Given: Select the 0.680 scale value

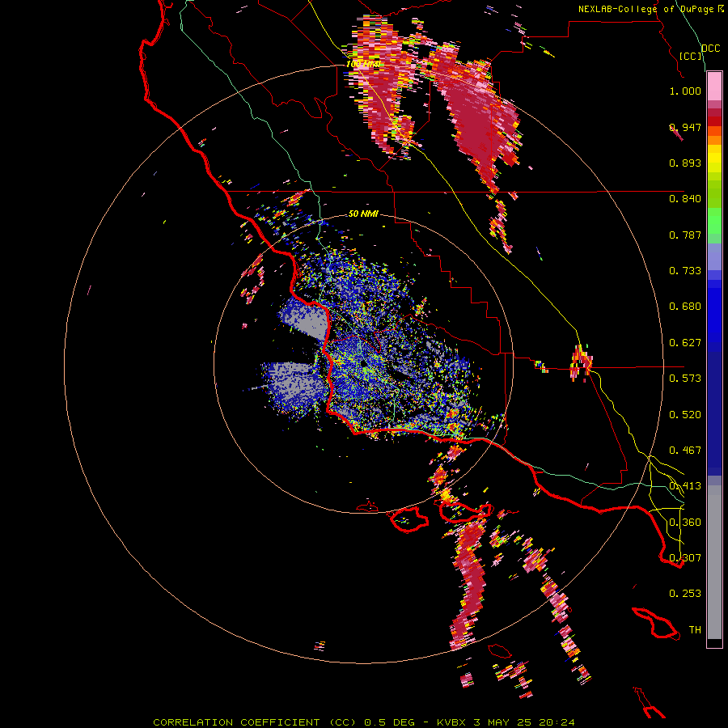Looking at the screenshot, I should click(x=685, y=307).
